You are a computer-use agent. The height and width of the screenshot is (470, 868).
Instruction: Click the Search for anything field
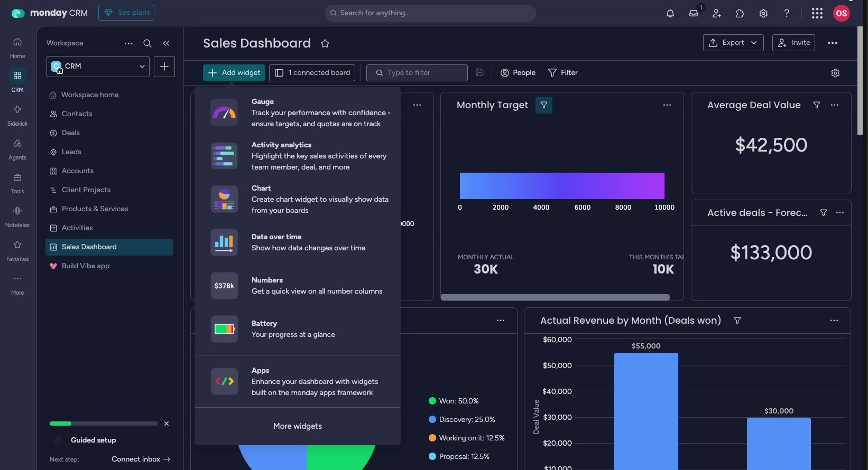click(x=430, y=13)
